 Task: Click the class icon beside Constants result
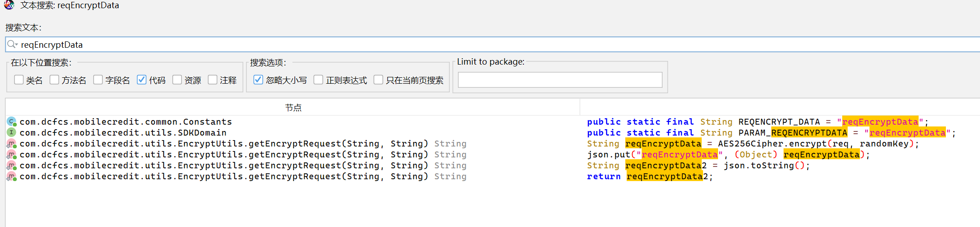(x=11, y=121)
